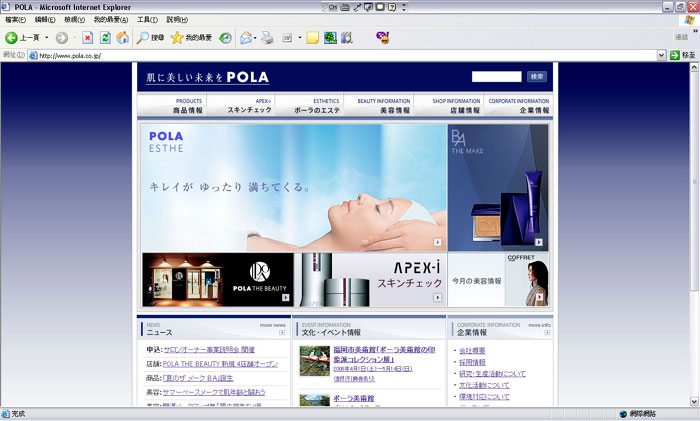Open the History toolbar icon
This screenshot has width=700, height=421.
[x=225, y=38]
